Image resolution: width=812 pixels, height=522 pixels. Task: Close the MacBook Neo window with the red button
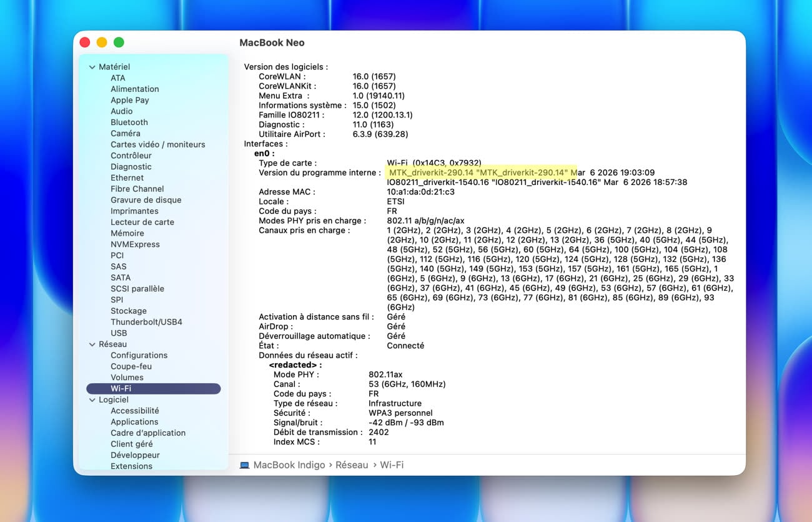click(x=85, y=43)
